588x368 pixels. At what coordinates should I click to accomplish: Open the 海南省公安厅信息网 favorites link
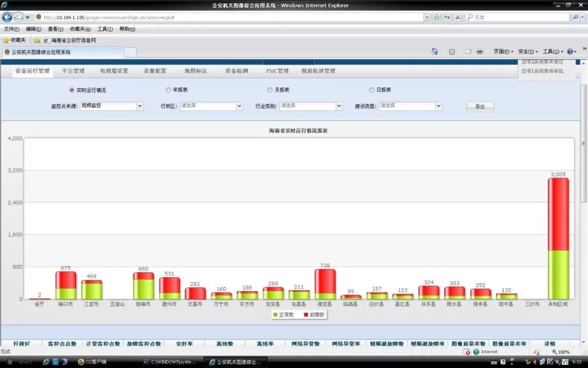pos(70,40)
